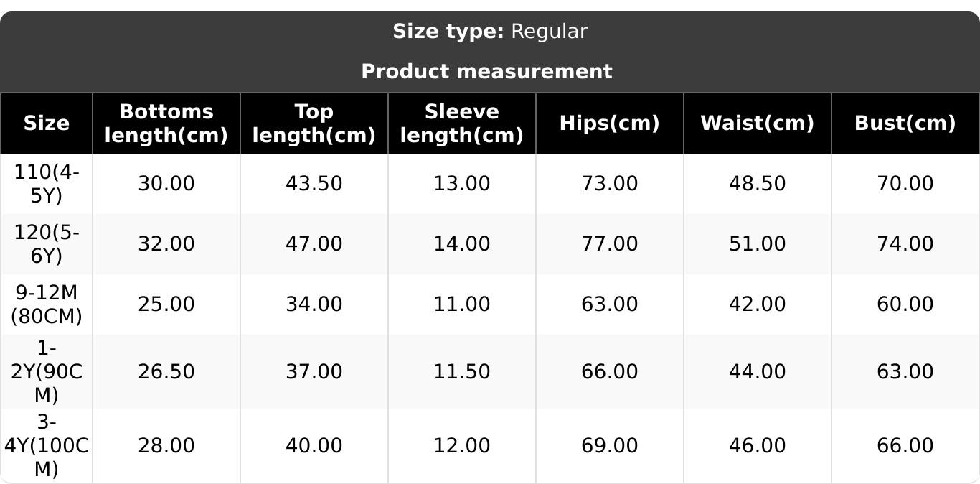Click the Bust(cm) column header
Image resolution: width=980 pixels, height=484 pixels.
pyautogui.click(x=905, y=124)
